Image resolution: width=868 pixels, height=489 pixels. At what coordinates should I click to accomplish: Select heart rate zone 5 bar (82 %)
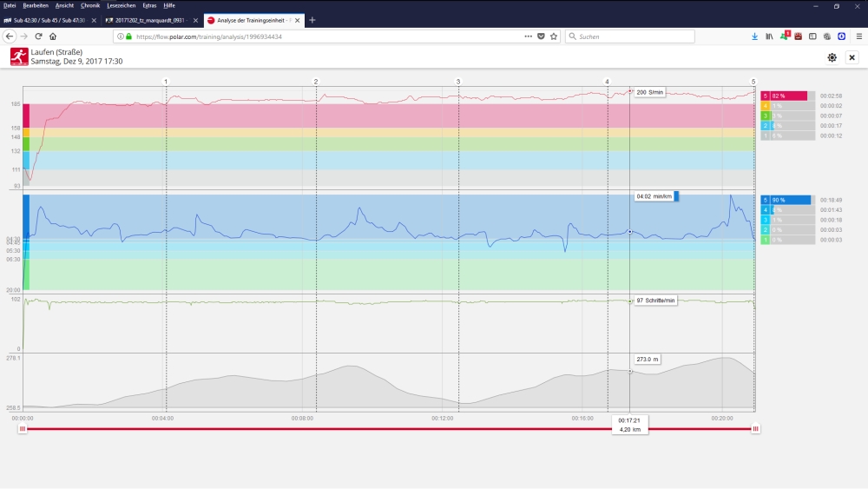pyautogui.click(x=786, y=96)
